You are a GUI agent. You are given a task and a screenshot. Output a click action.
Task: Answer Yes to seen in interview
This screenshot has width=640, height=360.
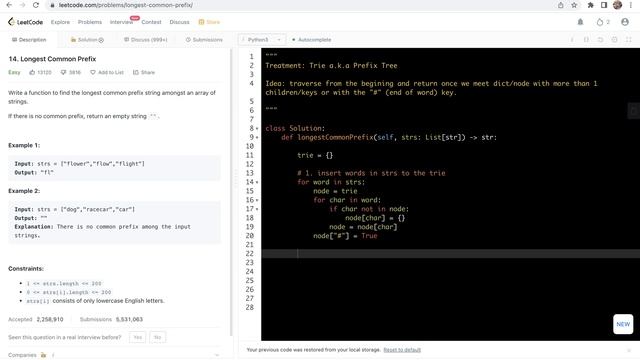coord(138,337)
